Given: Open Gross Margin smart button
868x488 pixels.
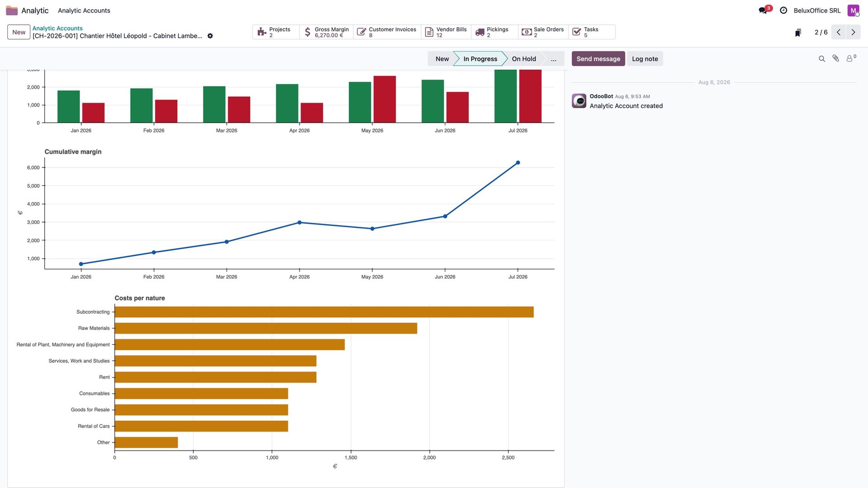Looking at the screenshot, I should 326,32.
